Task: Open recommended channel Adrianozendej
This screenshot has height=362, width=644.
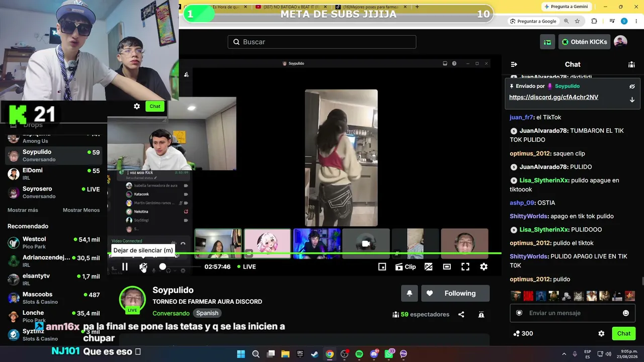Action: [x=54, y=261]
